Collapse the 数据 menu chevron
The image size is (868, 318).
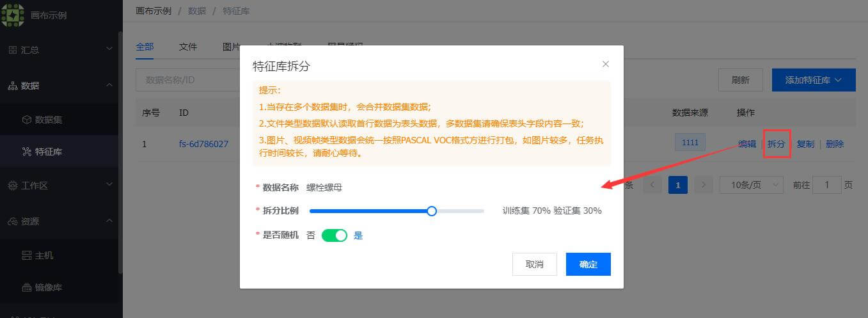(x=109, y=85)
